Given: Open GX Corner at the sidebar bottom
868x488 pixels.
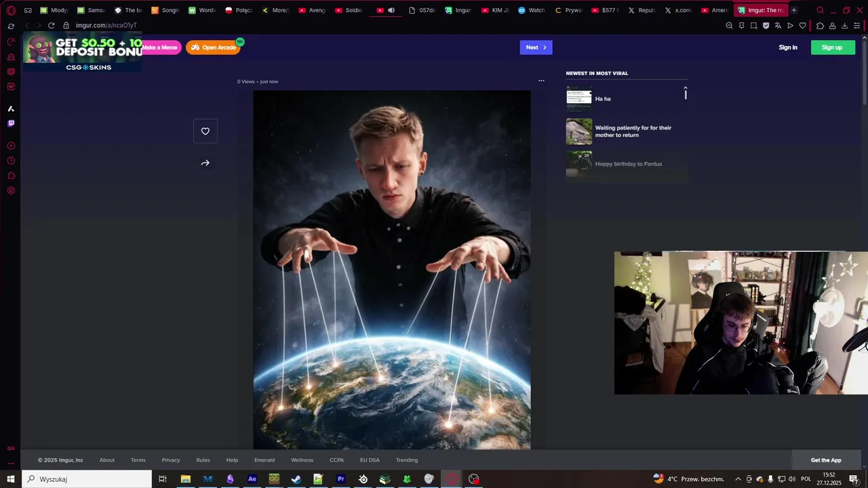Looking at the screenshot, I should pos(11,449).
